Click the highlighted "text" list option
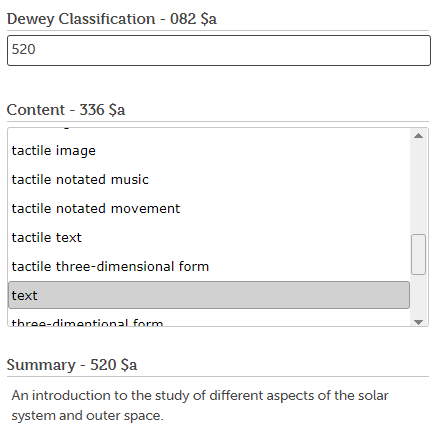 coord(209,295)
